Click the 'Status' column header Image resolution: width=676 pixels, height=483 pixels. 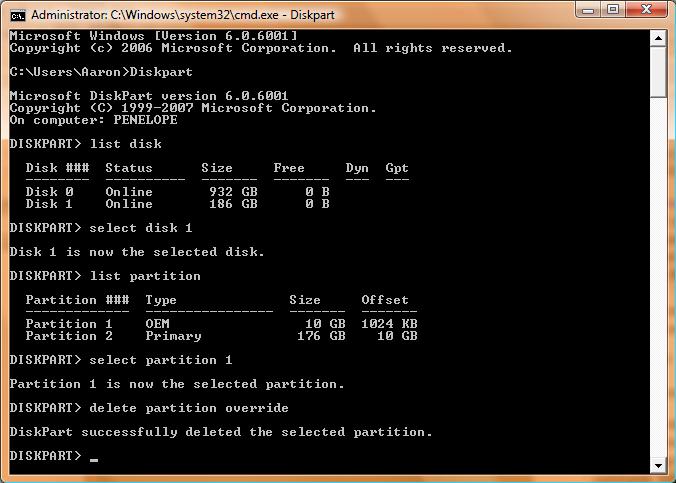tap(129, 168)
